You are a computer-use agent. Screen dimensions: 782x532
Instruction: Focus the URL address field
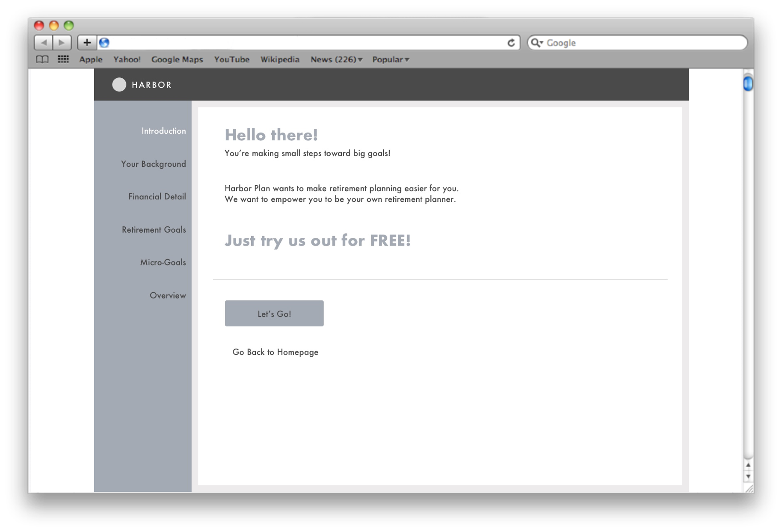pyautogui.click(x=308, y=42)
